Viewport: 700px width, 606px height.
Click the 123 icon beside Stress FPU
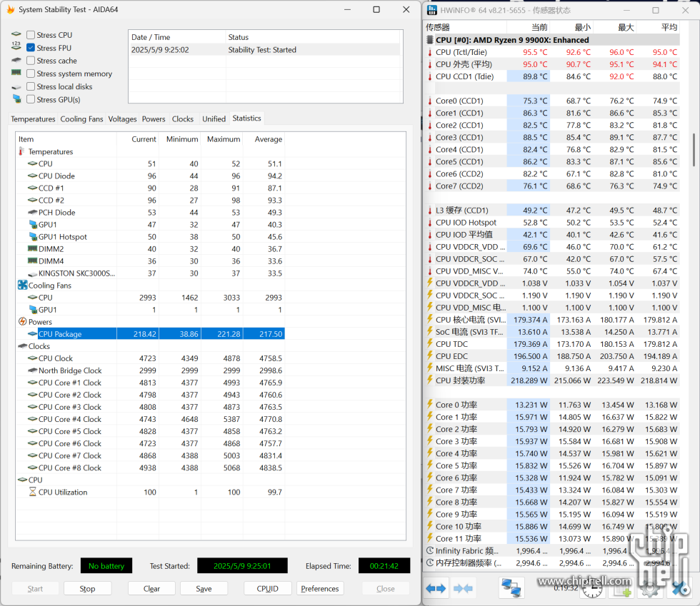[x=16, y=46]
